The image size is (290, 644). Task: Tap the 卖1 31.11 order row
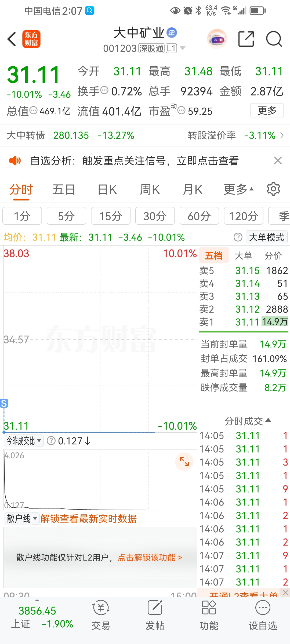click(x=244, y=322)
